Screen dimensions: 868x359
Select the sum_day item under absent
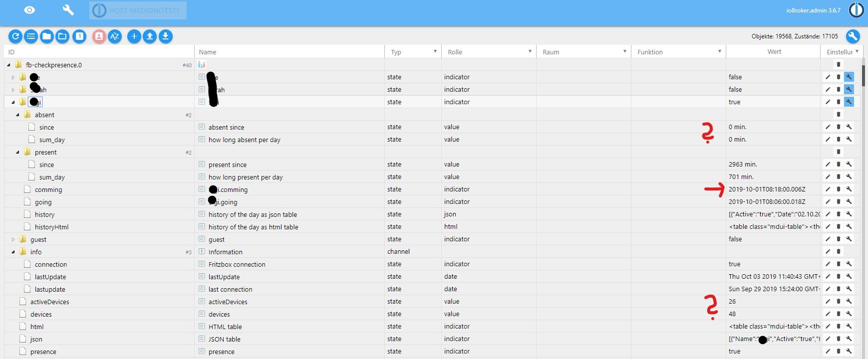click(52, 140)
